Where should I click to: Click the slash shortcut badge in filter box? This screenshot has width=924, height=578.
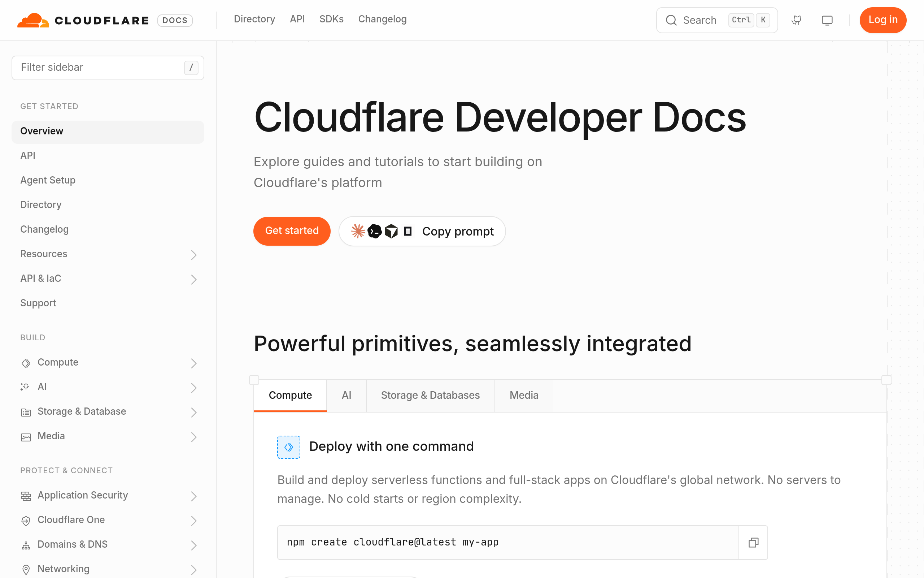tap(191, 68)
